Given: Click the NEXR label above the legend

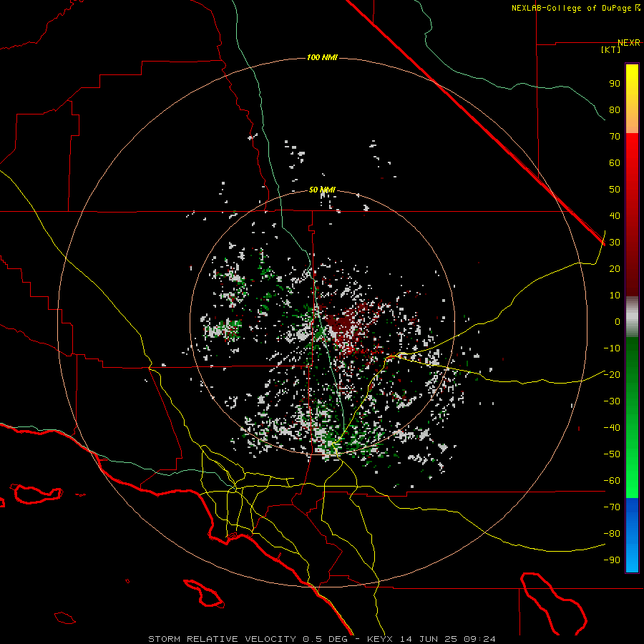Looking at the screenshot, I should (629, 43).
